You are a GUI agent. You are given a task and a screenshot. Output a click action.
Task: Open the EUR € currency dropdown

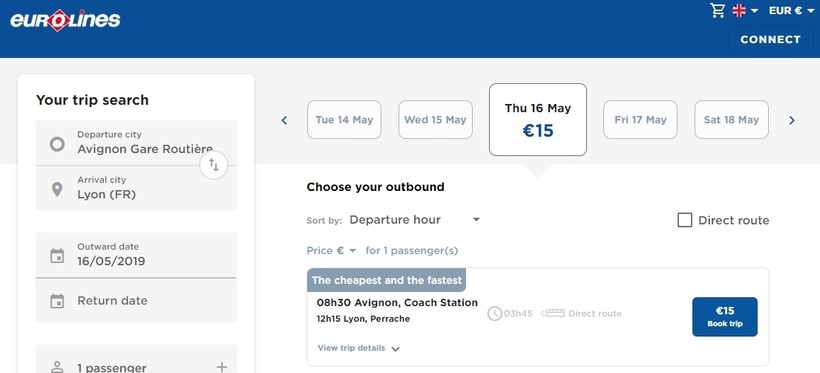click(x=792, y=10)
